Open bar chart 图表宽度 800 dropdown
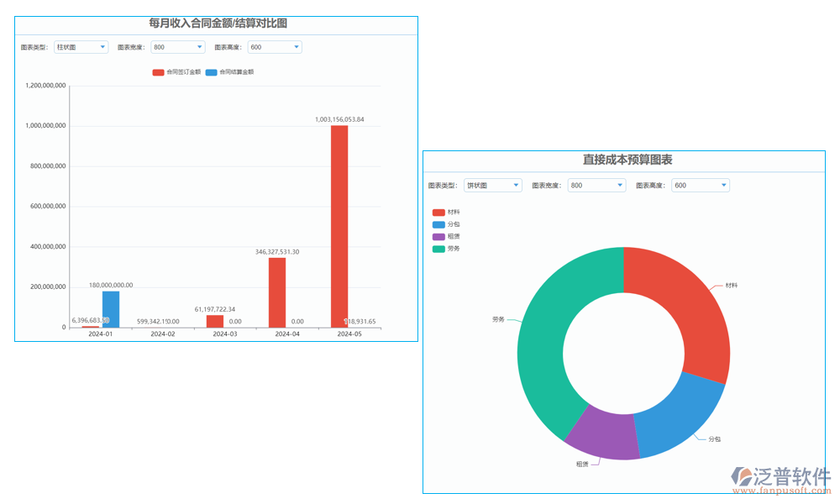The image size is (840, 504). (178, 47)
